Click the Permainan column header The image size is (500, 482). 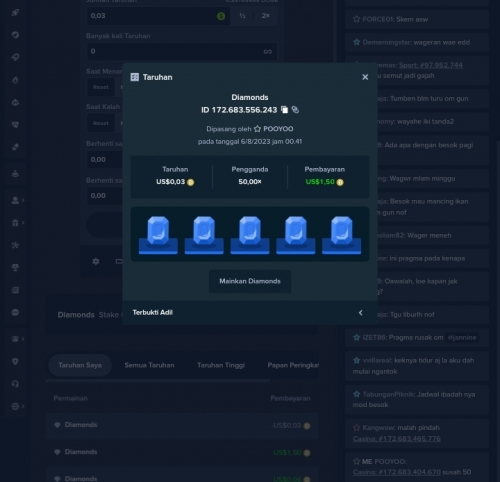71,398
